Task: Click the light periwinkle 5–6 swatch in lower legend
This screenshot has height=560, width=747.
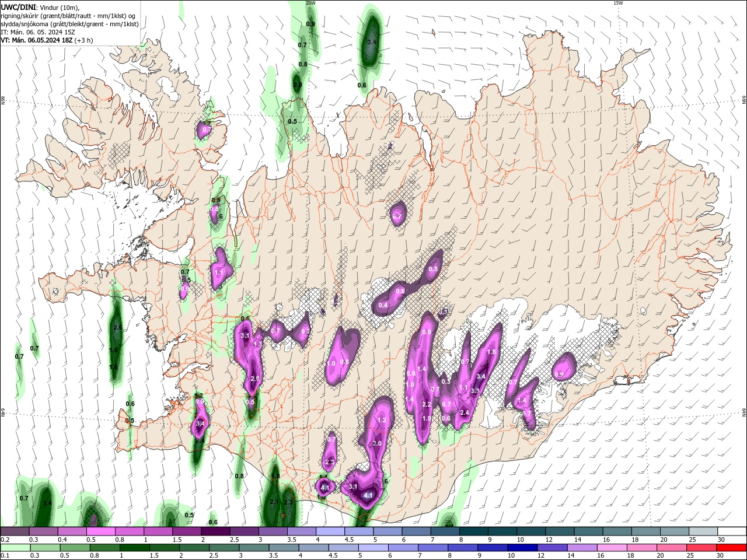Action: coord(372,548)
